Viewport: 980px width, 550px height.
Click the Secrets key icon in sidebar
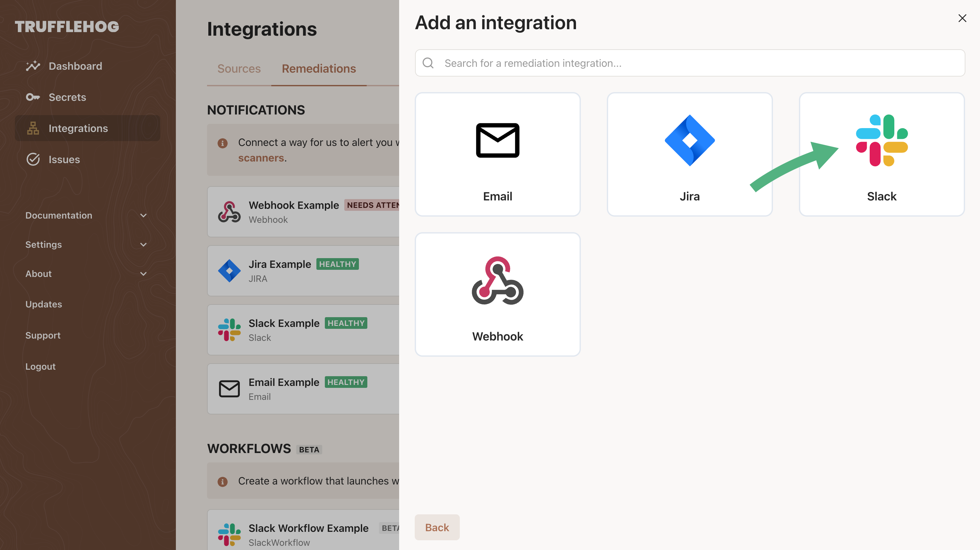(x=32, y=97)
